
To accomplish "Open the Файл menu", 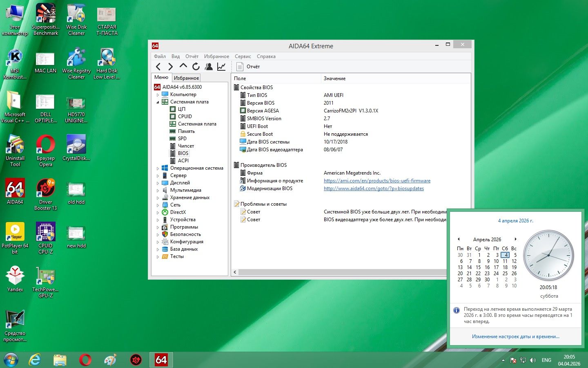I will pyautogui.click(x=160, y=56).
